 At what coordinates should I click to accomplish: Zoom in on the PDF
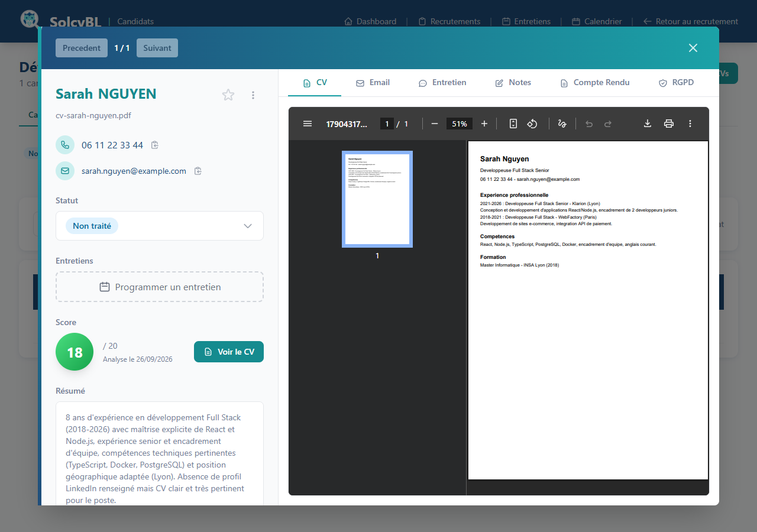tap(484, 124)
